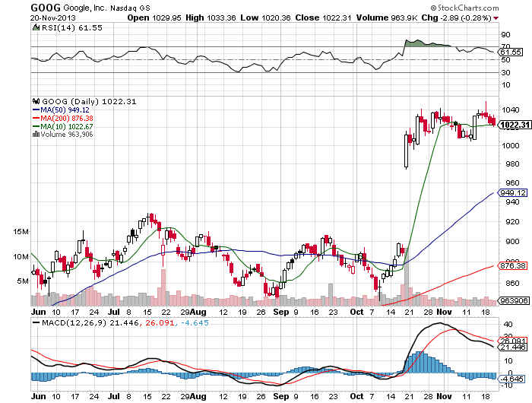Click the Open value 1029.95

[166, 17]
